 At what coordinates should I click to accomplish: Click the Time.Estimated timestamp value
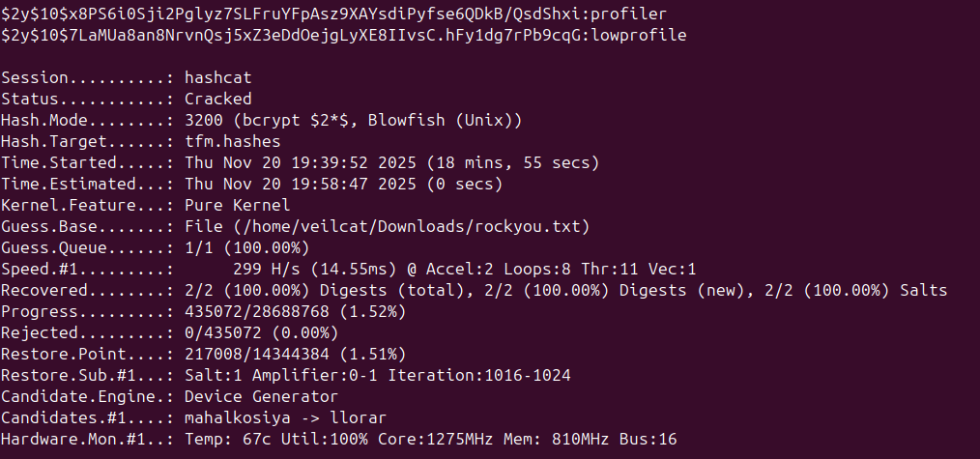(304, 184)
